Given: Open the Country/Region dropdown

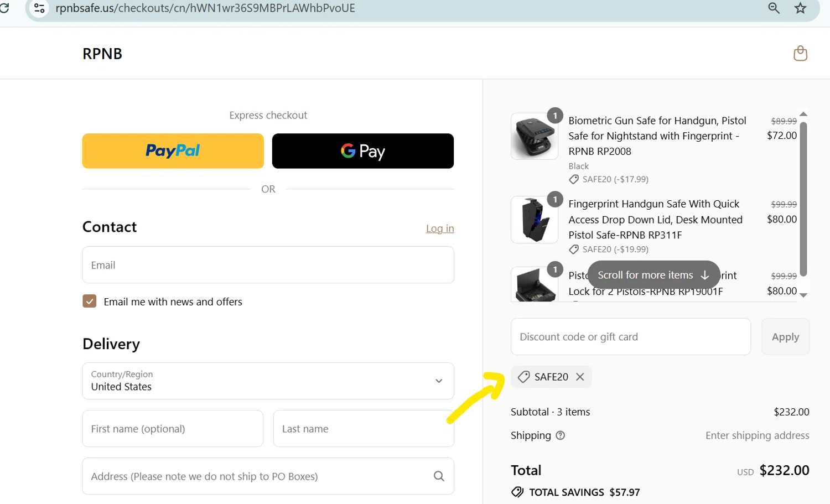Looking at the screenshot, I should tap(268, 381).
